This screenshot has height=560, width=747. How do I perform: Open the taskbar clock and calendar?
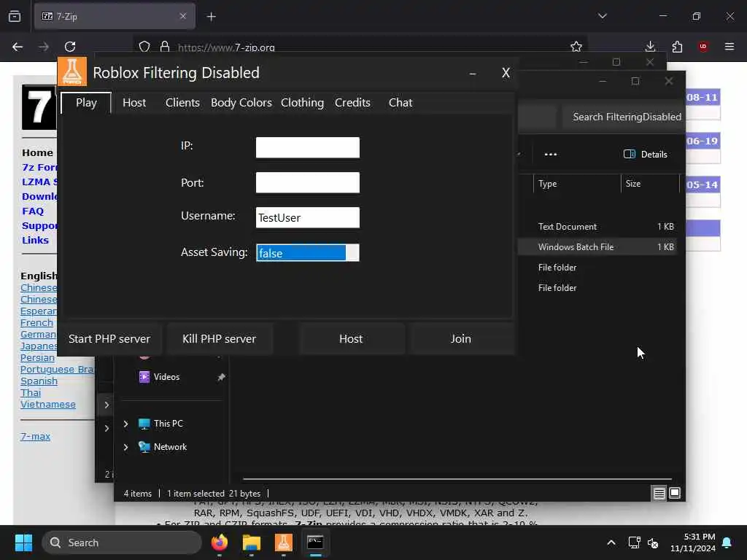(x=693, y=542)
